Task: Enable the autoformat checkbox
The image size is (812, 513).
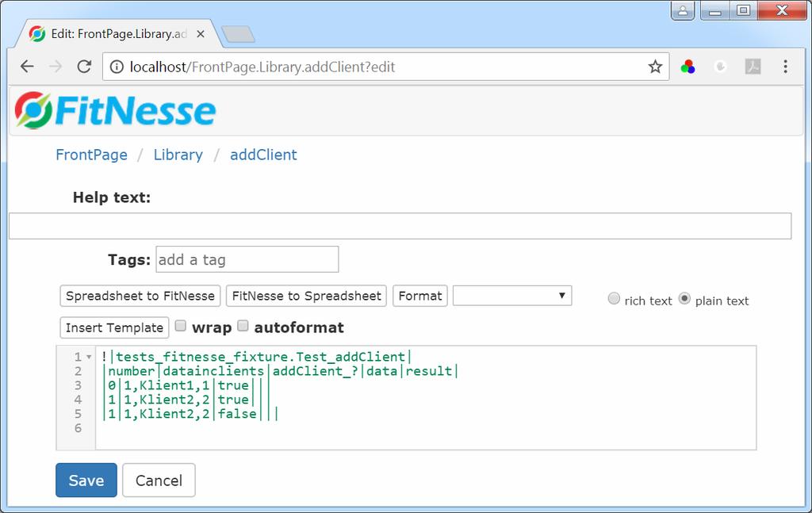Action: [243, 326]
